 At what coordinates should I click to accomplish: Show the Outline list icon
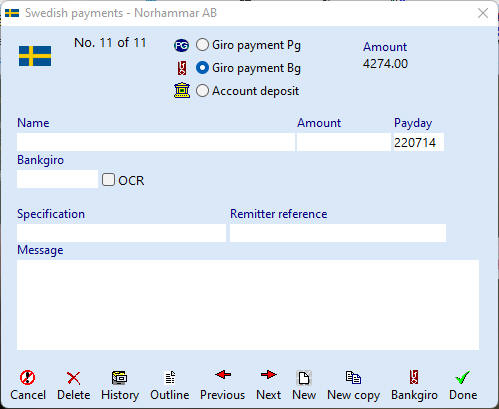(x=170, y=377)
